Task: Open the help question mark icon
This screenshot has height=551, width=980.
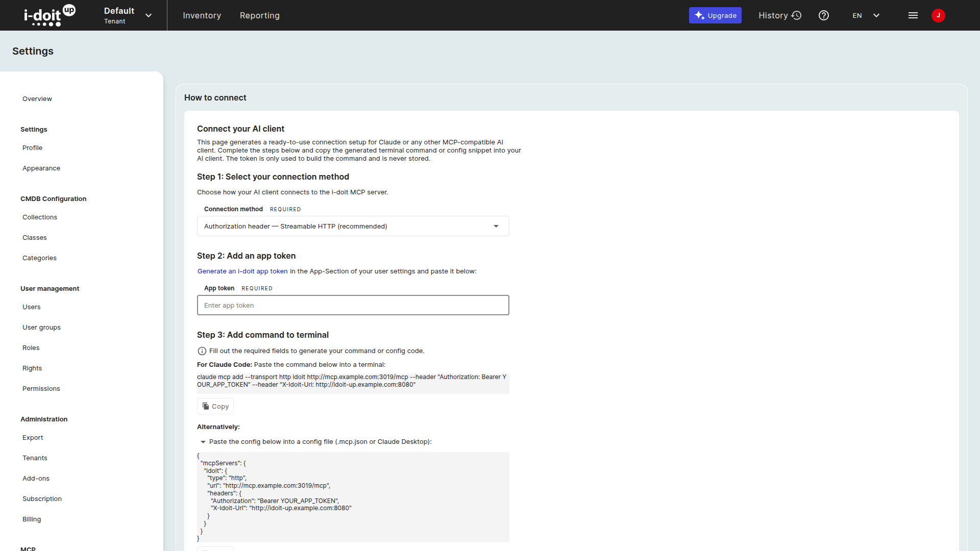Action: (x=823, y=15)
